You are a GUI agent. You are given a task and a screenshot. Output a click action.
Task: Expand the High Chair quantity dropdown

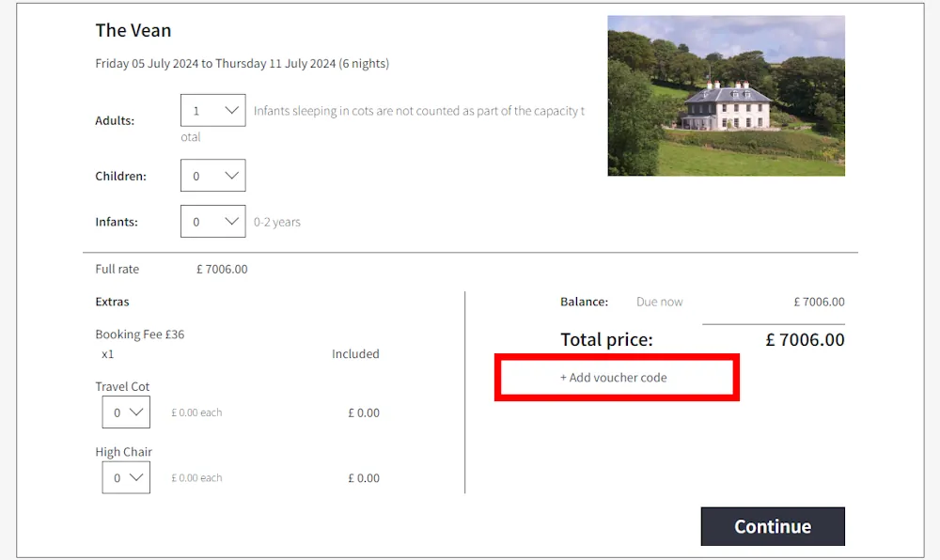pos(125,477)
